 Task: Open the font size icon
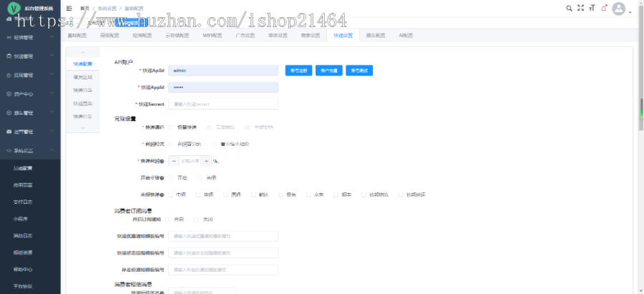(x=592, y=8)
